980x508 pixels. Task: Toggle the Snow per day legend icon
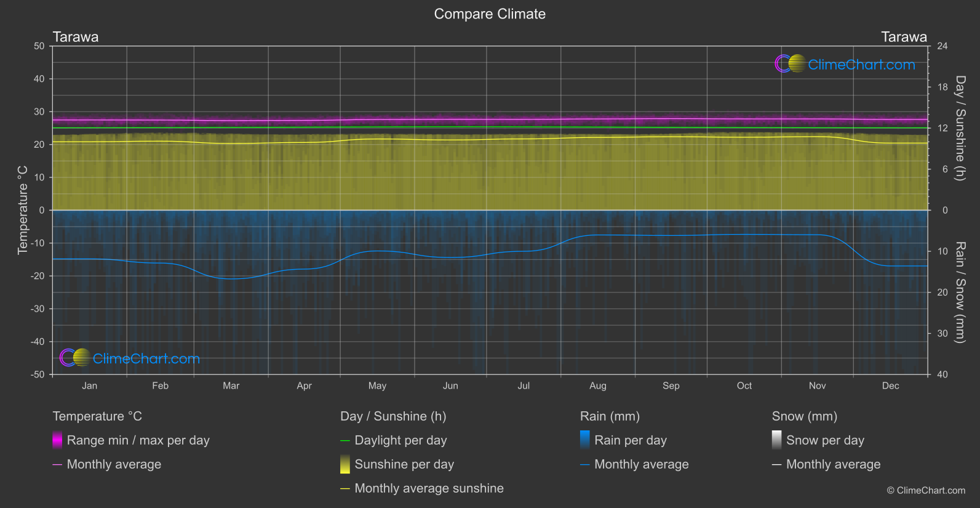(776, 440)
